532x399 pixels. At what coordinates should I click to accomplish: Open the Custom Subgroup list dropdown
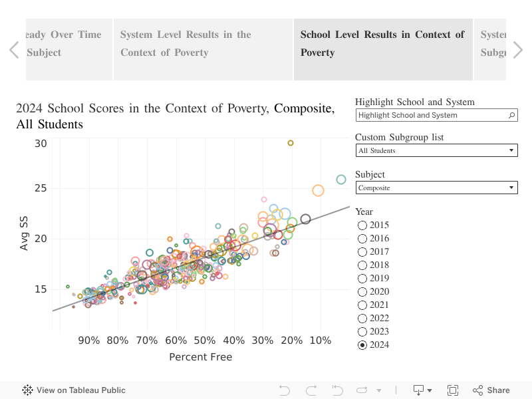(436, 151)
